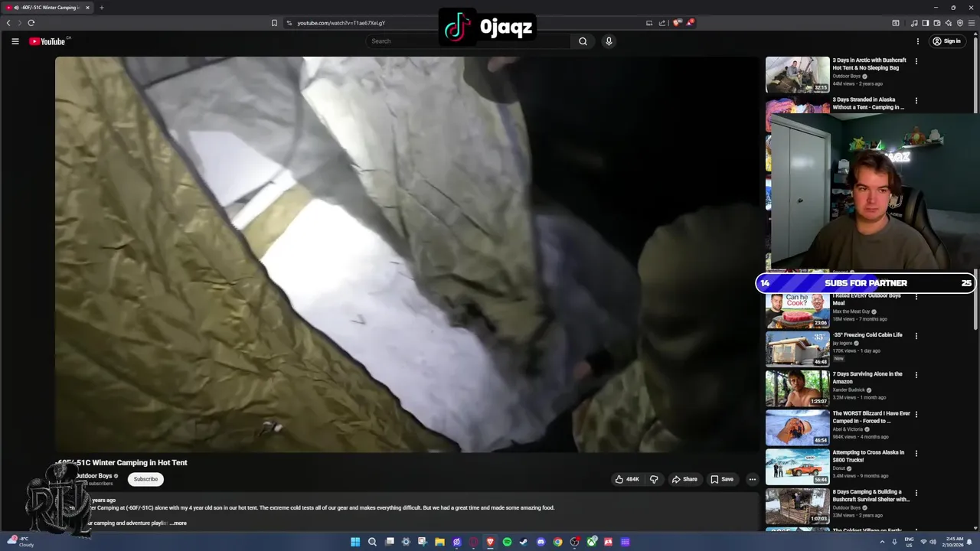Go back with the browser back arrow
The width and height of the screenshot is (980, 551).
tap(8, 23)
